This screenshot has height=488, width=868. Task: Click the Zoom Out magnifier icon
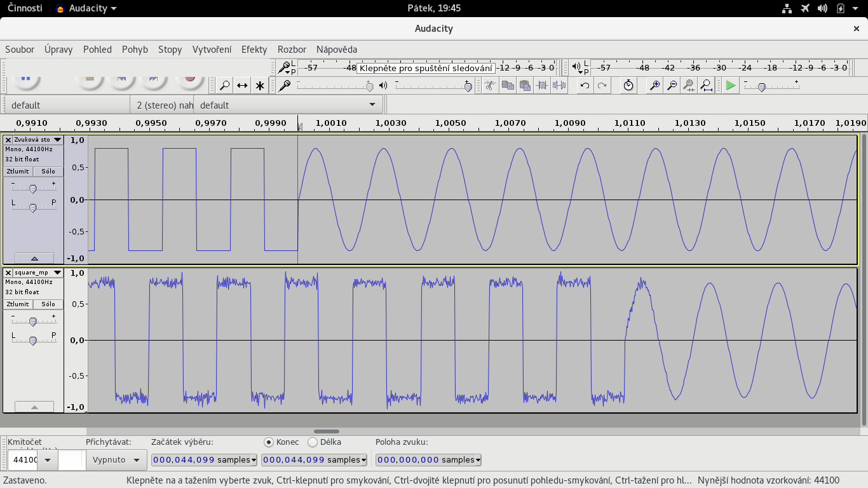(672, 85)
